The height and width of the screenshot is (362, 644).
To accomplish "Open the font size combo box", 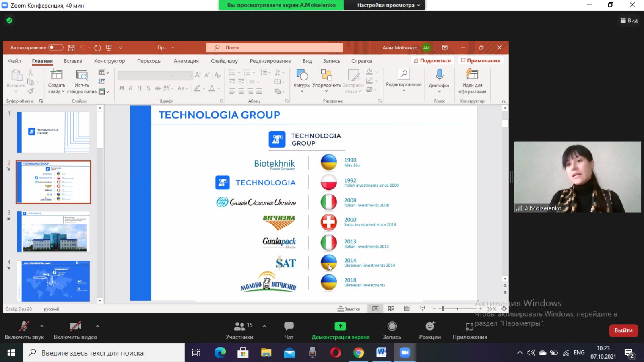I will pos(184,75).
